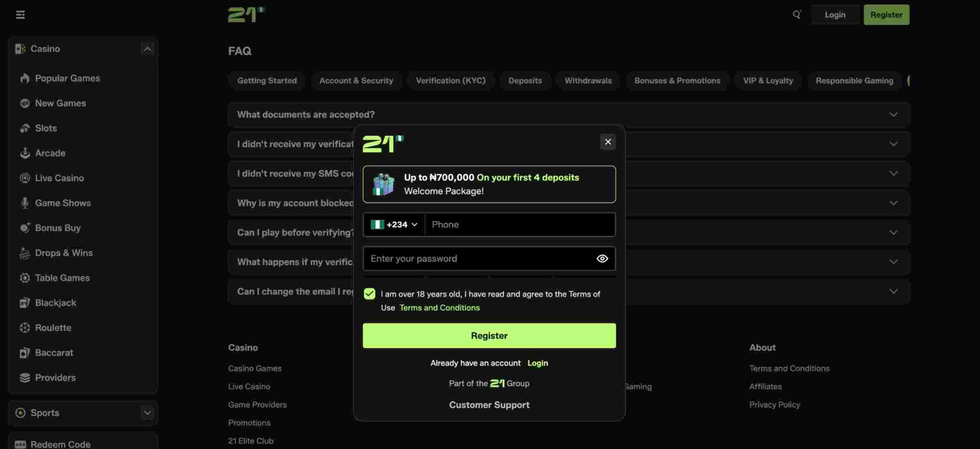Click the Live Casino icon
The width and height of the screenshot is (980, 449).
tap(25, 178)
